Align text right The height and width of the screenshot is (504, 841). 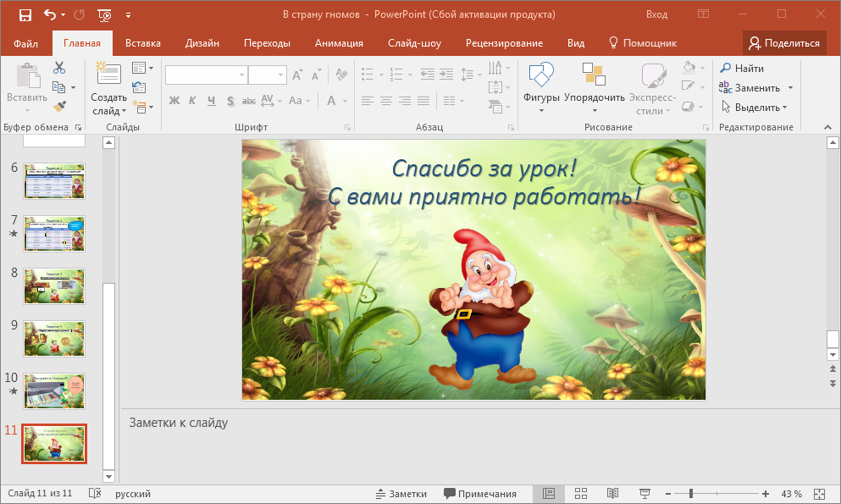point(405,100)
